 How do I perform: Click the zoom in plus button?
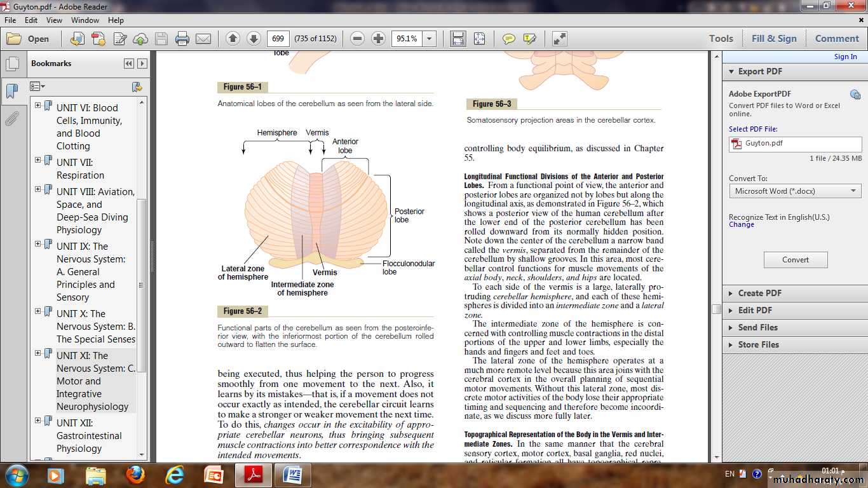pos(378,39)
